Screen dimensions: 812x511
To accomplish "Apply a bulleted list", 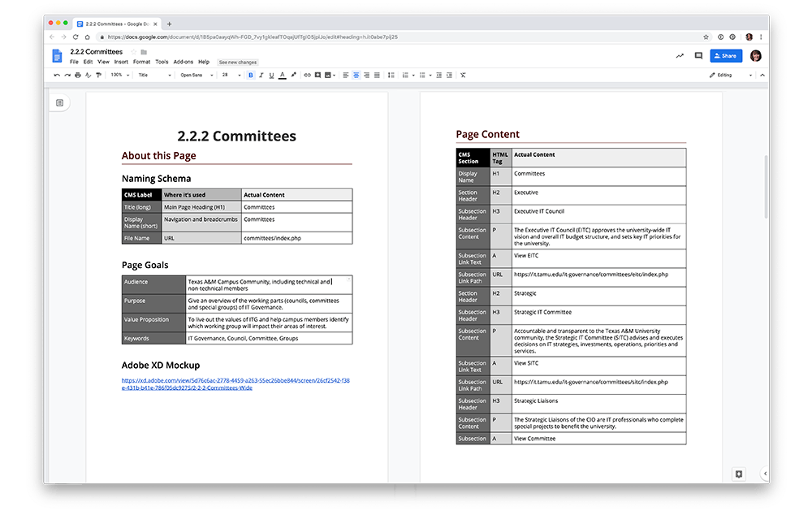I will (422, 75).
